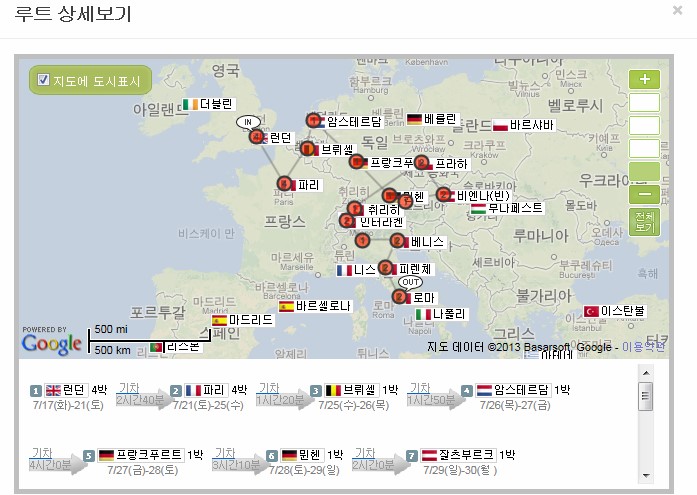Viewport: 697px width, 495px height.
Task: Click the IN arrival bubble at London
Action: (x=248, y=122)
